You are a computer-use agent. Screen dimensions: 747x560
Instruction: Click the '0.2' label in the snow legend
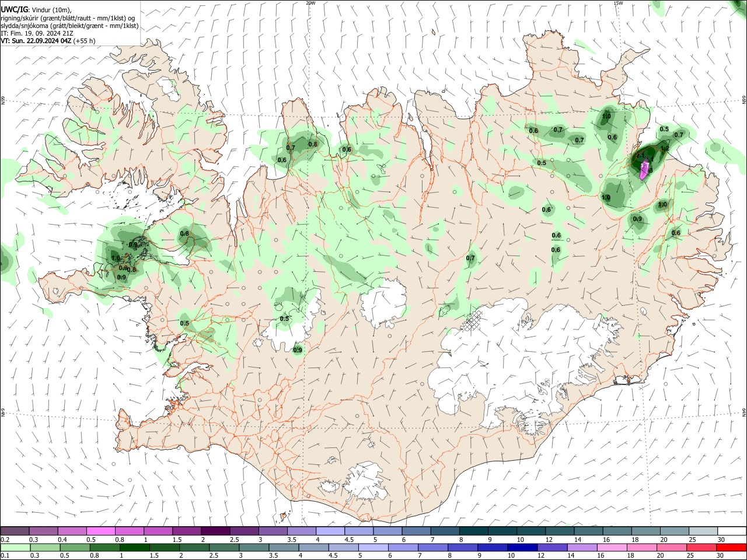[5, 540]
